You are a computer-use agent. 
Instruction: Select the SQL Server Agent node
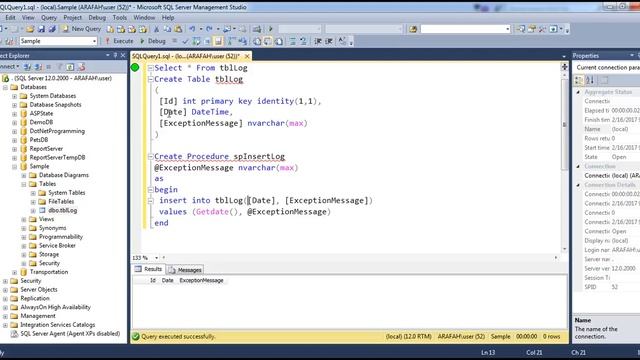coord(70,333)
